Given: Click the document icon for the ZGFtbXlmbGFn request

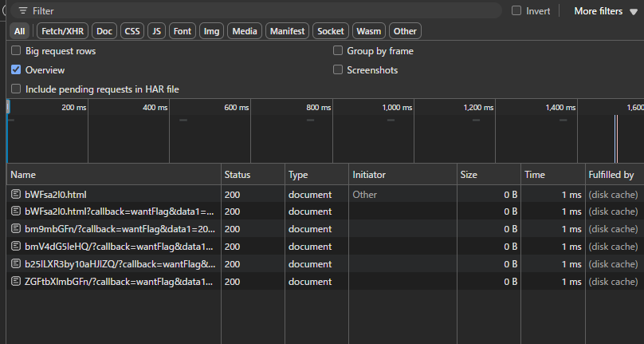Looking at the screenshot, I should coord(16,282).
